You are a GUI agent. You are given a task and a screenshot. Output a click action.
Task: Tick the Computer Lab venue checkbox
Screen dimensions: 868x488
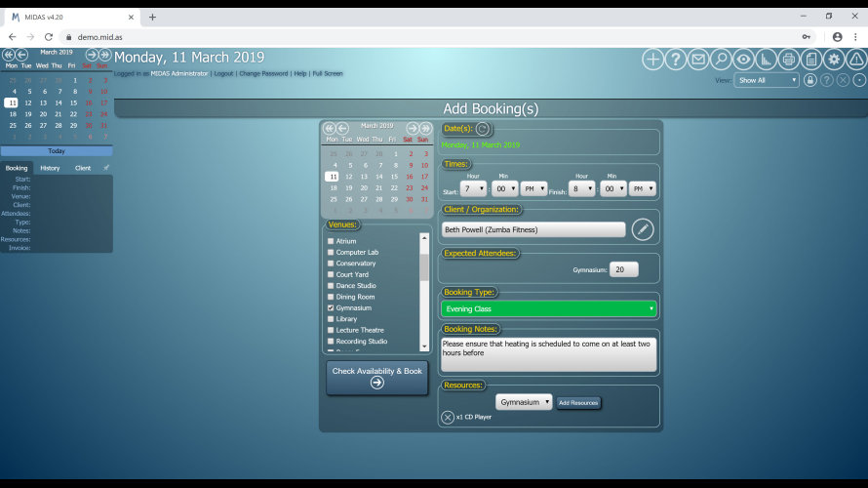331,252
